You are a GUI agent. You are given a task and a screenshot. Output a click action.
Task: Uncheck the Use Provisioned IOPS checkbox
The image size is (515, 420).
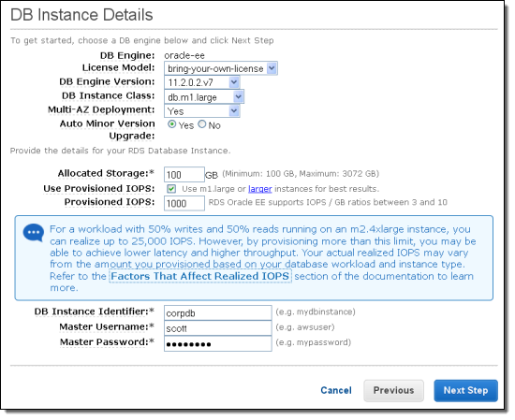pyautogui.click(x=171, y=189)
